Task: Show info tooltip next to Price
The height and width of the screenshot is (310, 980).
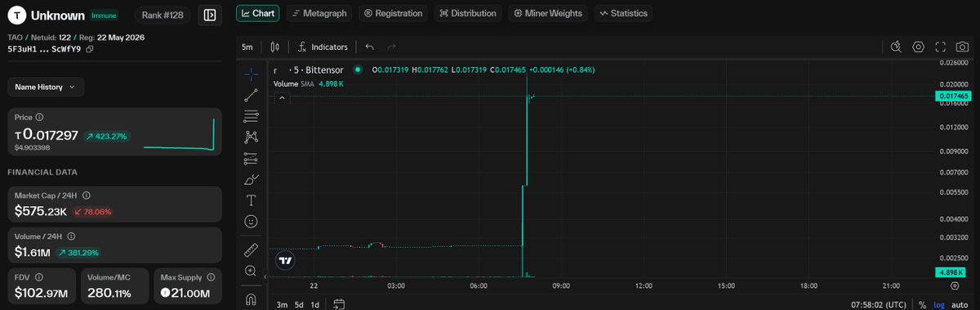Action: [x=39, y=118]
